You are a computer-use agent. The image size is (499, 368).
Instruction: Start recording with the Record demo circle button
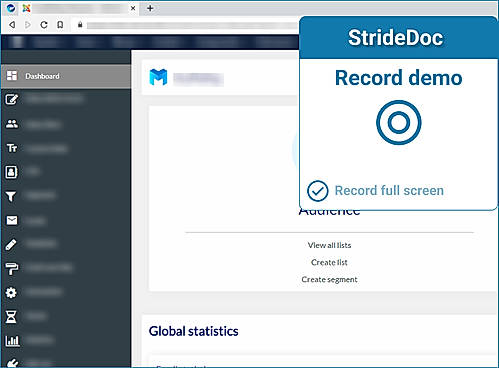(399, 122)
